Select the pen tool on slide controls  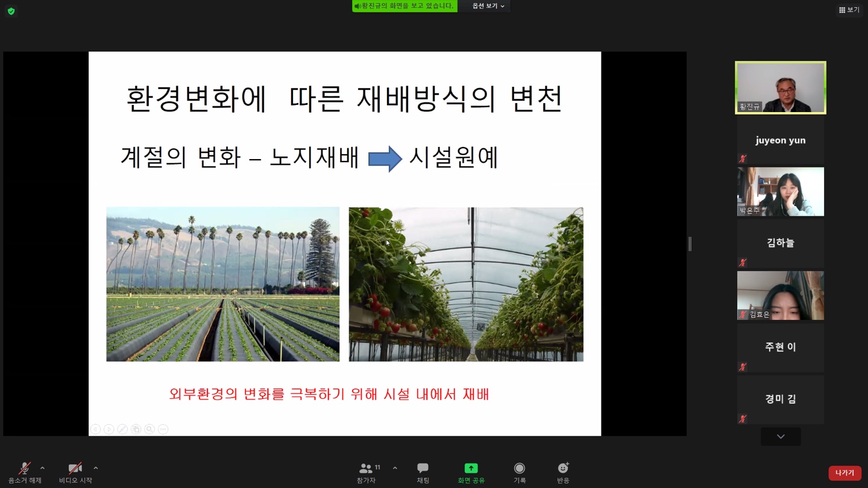coord(122,429)
